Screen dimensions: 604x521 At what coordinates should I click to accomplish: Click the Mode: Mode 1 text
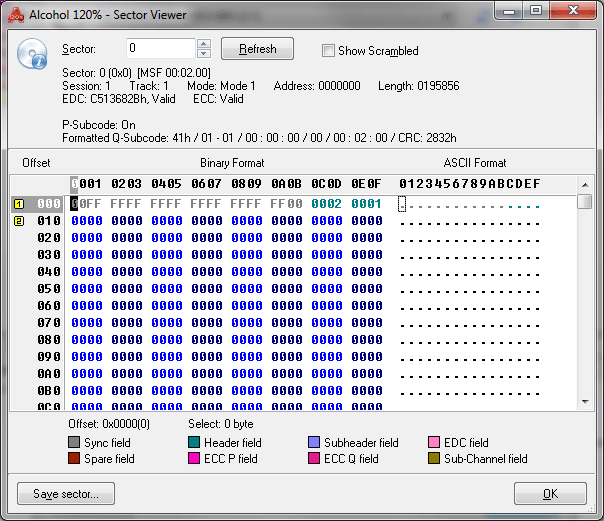[x=221, y=86]
